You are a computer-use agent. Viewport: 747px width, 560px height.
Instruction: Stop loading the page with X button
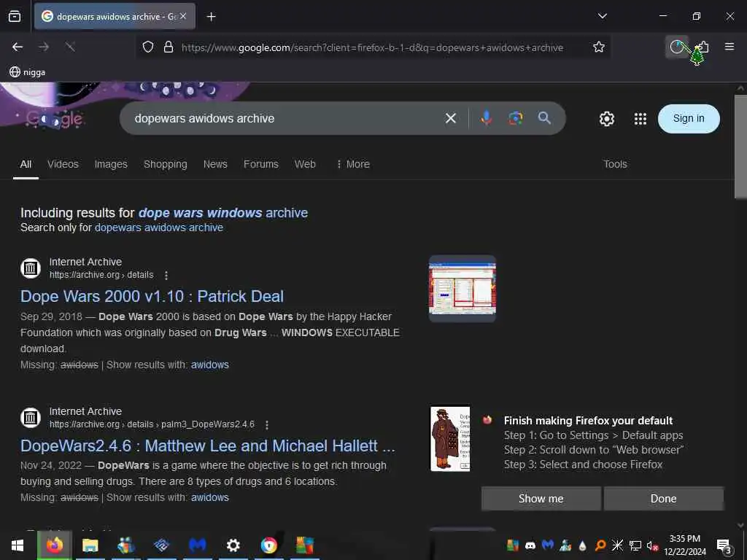point(70,47)
